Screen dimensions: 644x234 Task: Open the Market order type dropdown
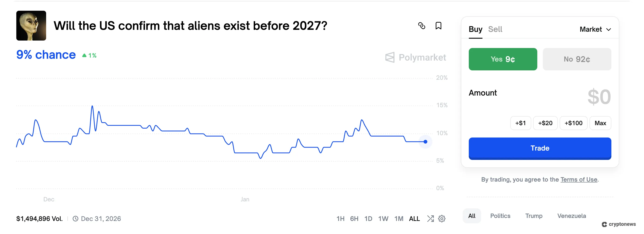[595, 30]
